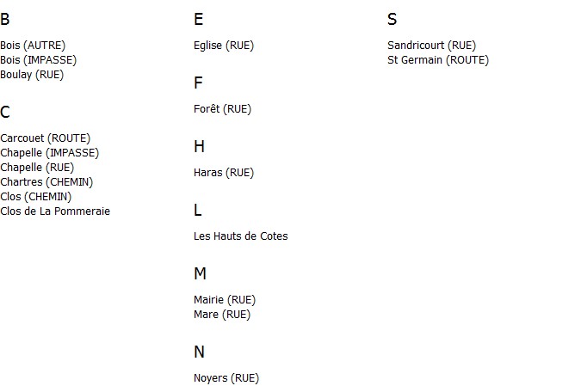Open the Chartres (CHEMIN) link
The height and width of the screenshot is (392, 581).
click(x=46, y=182)
